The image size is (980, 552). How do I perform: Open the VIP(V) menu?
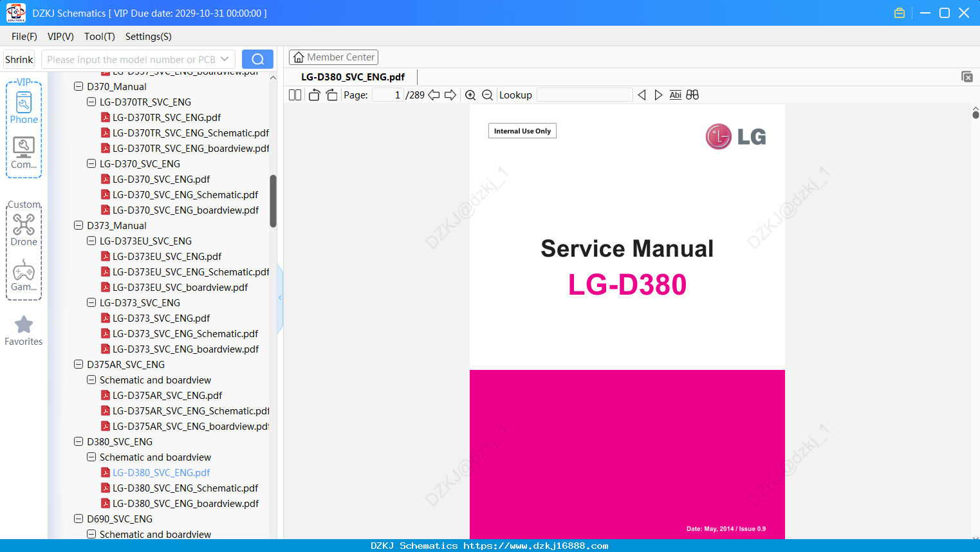[x=60, y=37]
